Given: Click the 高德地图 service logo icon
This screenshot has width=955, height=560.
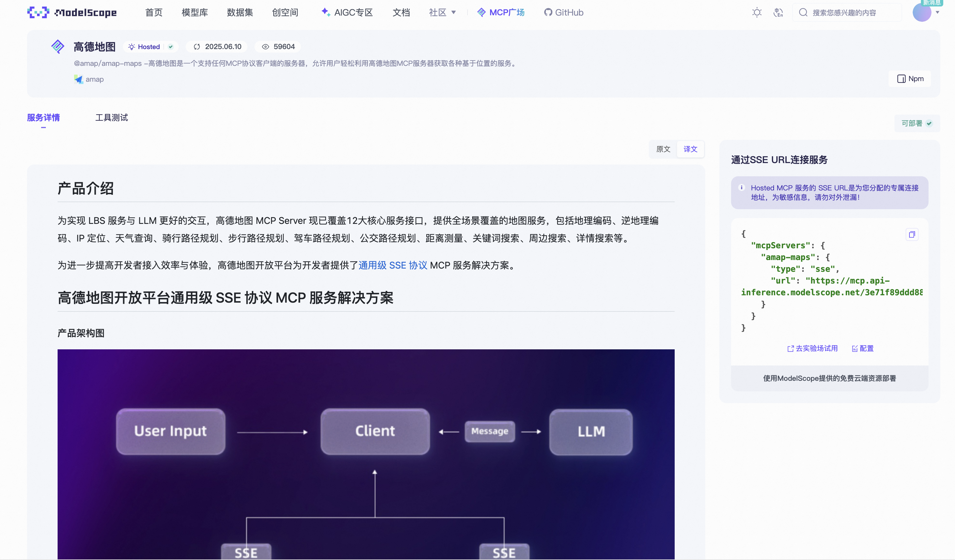Looking at the screenshot, I should (x=58, y=47).
